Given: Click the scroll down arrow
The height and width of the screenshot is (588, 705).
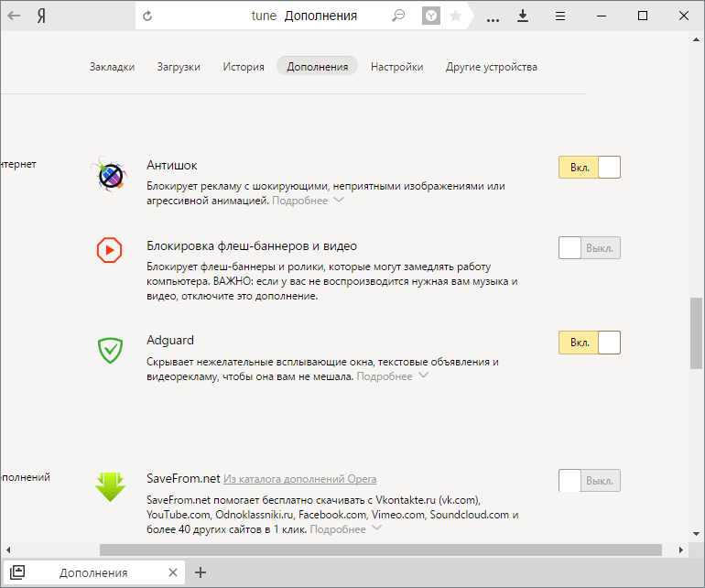Looking at the screenshot, I should [x=697, y=534].
